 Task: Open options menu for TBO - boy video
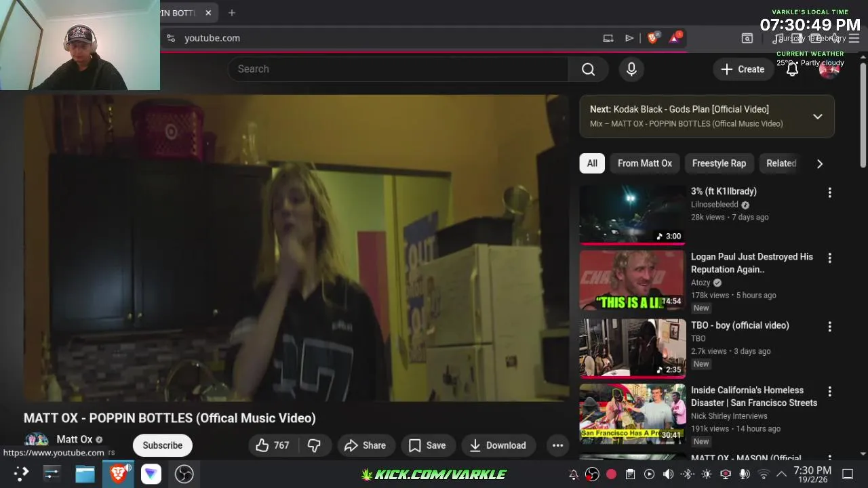(829, 327)
